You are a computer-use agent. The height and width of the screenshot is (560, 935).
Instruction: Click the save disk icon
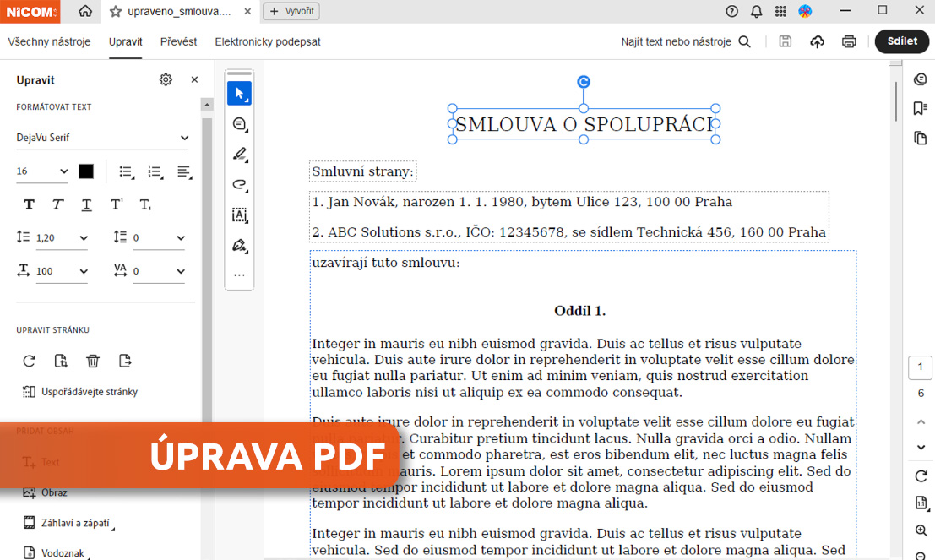click(786, 41)
